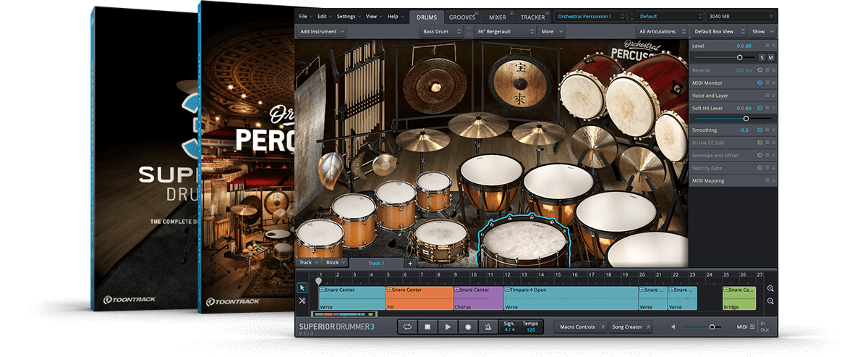Toggle the metronome
The height and width of the screenshot is (357, 868).
[x=488, y=327]
